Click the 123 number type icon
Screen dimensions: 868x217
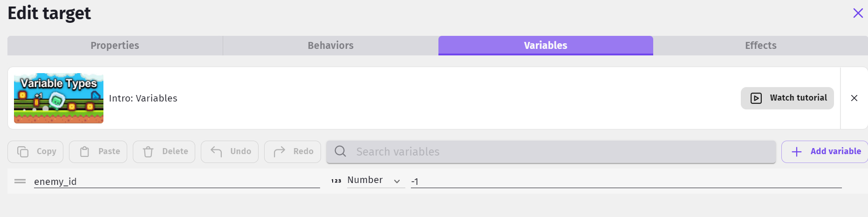pyautogui.click(x=336, y=181)
